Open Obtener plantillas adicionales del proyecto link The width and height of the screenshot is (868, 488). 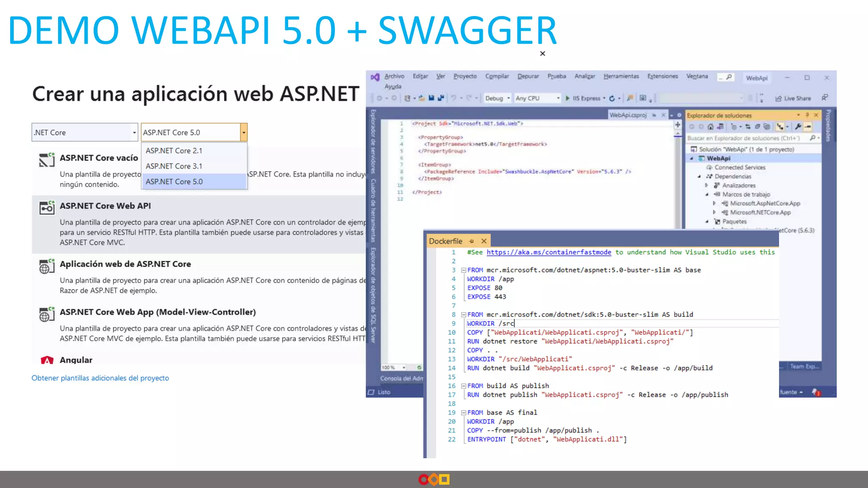(100, 378)
